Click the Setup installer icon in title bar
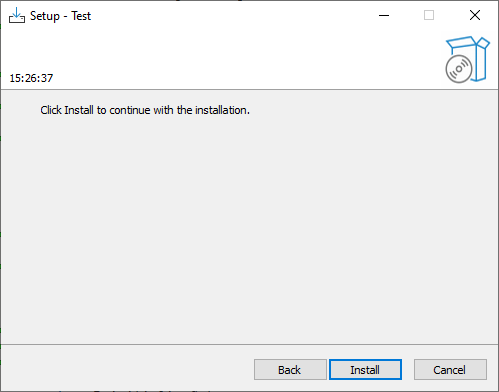The width and height of the screenshot is (499, 392). pos(17,16)
